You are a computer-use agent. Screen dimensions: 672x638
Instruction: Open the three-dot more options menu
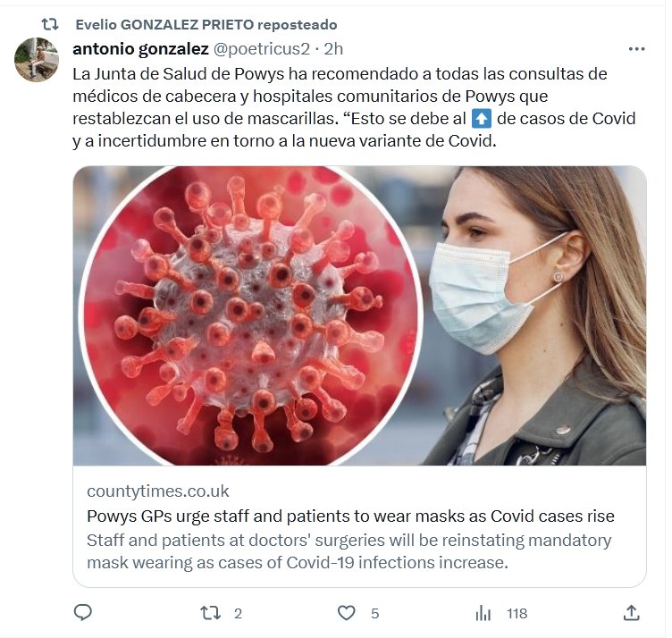click(636, 48)
